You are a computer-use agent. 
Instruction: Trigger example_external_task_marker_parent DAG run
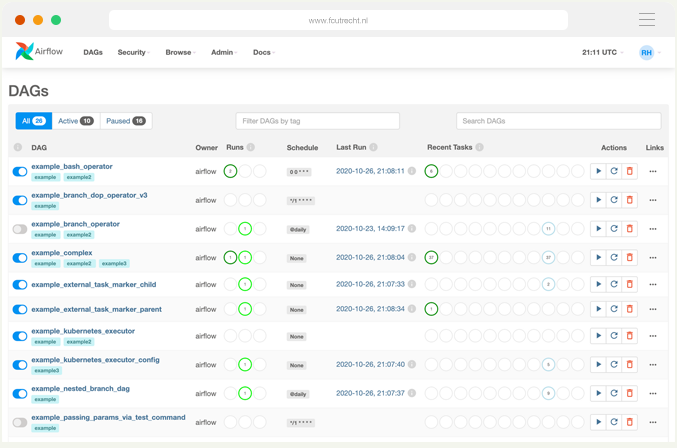[598, 309]
